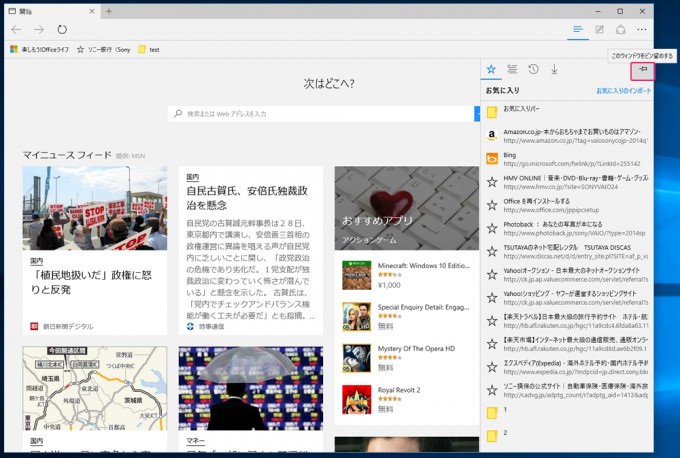The width and height of the screenshot is (680, 458).
Task: Open a new tab with plus button
Action: tap(109, 11)
